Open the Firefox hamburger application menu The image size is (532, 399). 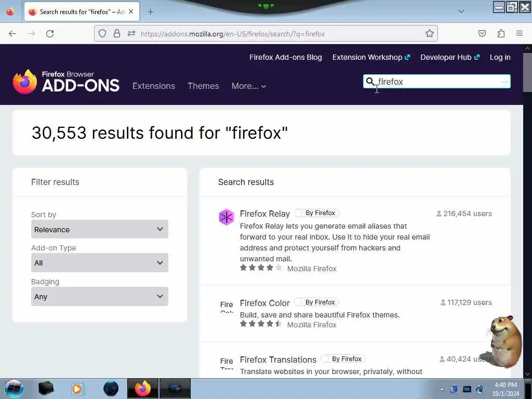520,33
